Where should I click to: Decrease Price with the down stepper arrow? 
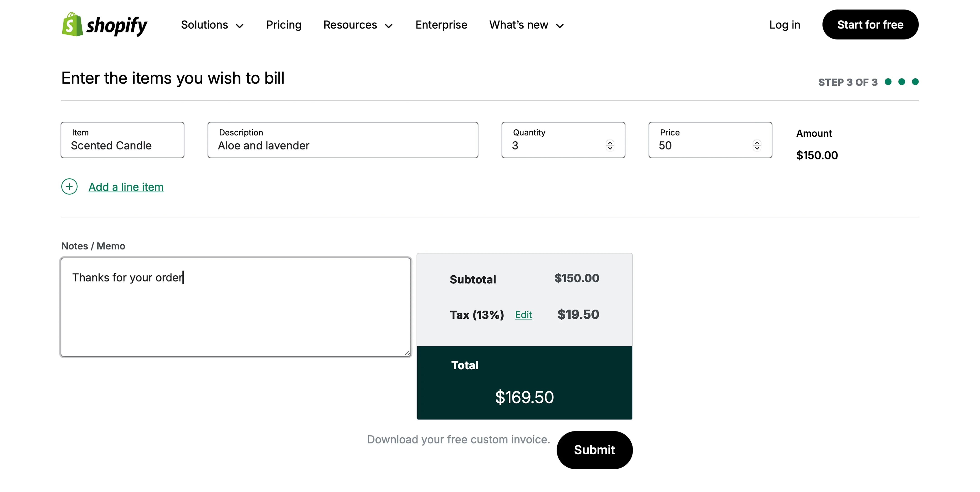click(x=757, y=148)
